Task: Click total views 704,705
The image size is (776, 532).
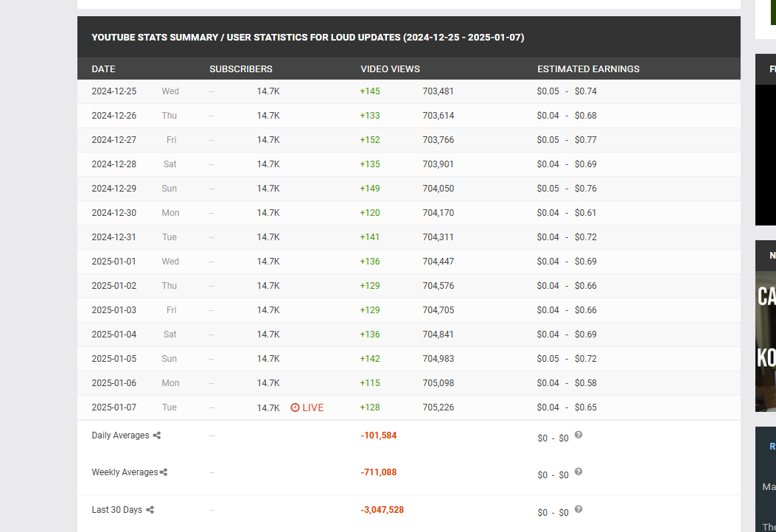Action: [x=438, y=309]
